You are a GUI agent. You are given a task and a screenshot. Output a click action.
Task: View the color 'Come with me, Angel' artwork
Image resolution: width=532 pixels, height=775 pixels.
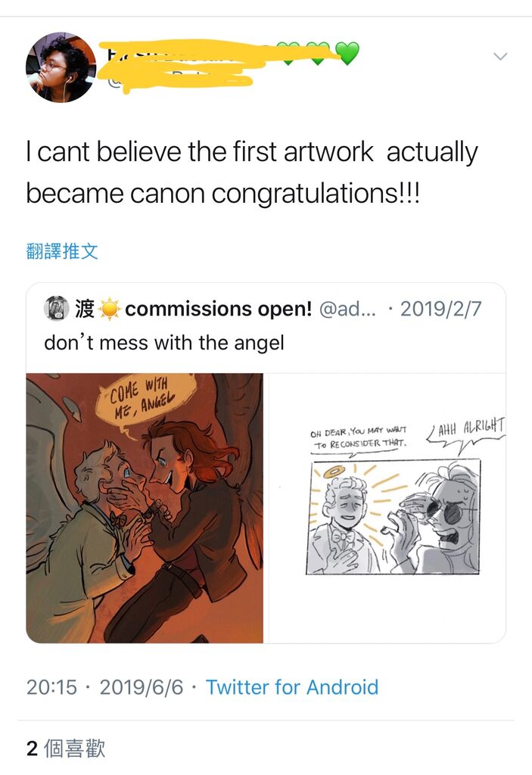pyautogui.click(x=145, y=508)
